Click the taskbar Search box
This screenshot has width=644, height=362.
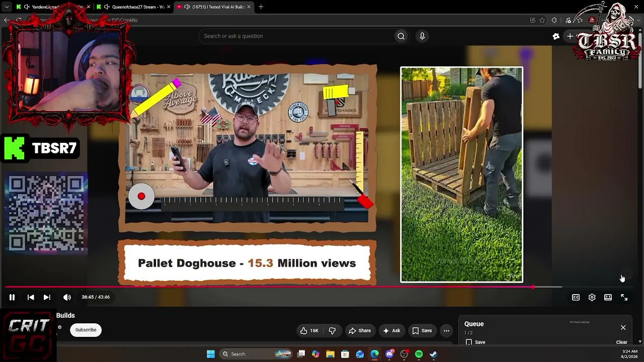tap(257, 354)
